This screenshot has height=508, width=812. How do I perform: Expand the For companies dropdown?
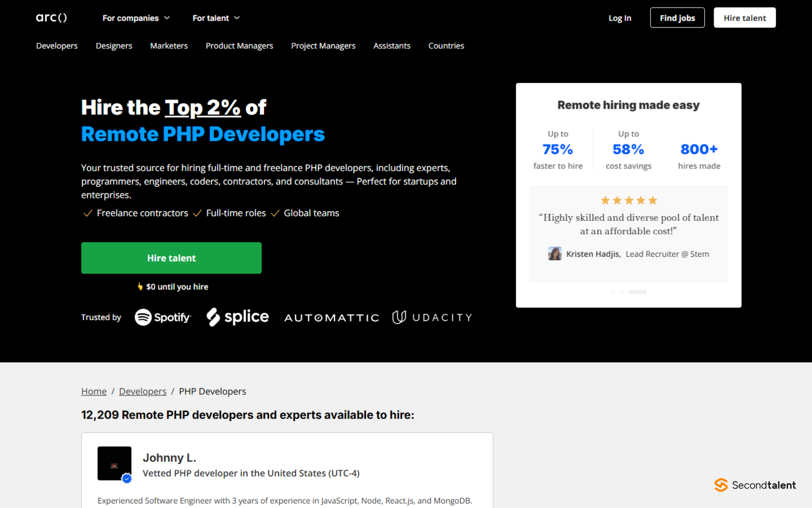tap(136, 18)
